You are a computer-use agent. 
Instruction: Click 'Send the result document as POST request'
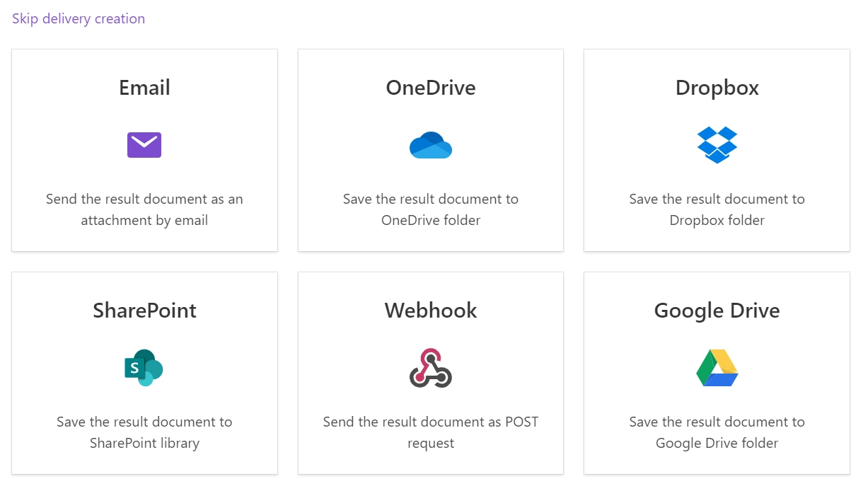click(431, 432)
